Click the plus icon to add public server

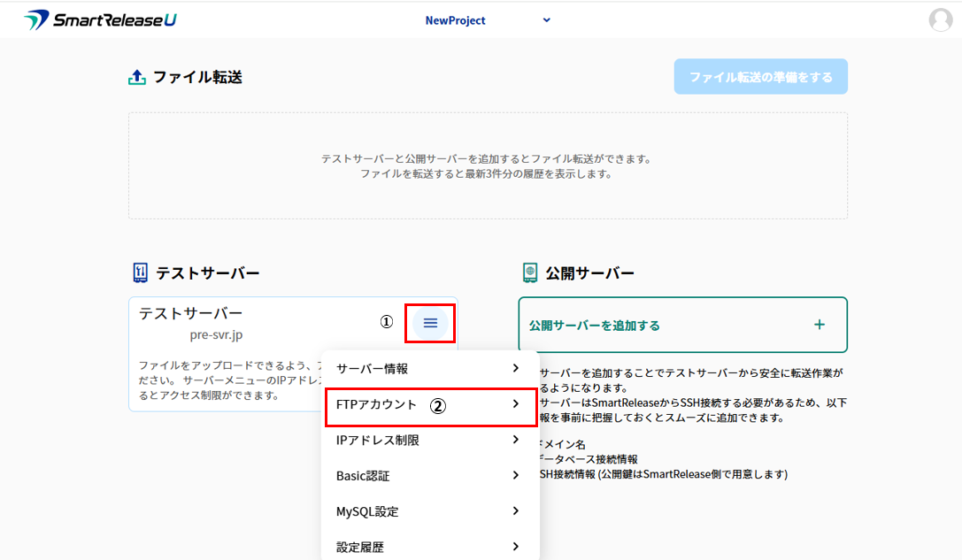[820, 325]
